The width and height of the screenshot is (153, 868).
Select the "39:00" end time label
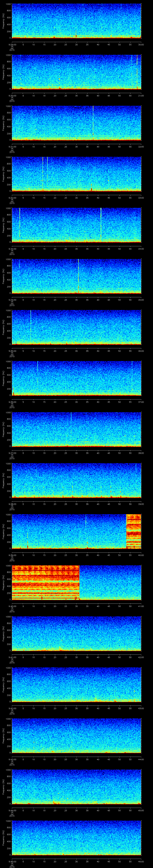141,504
